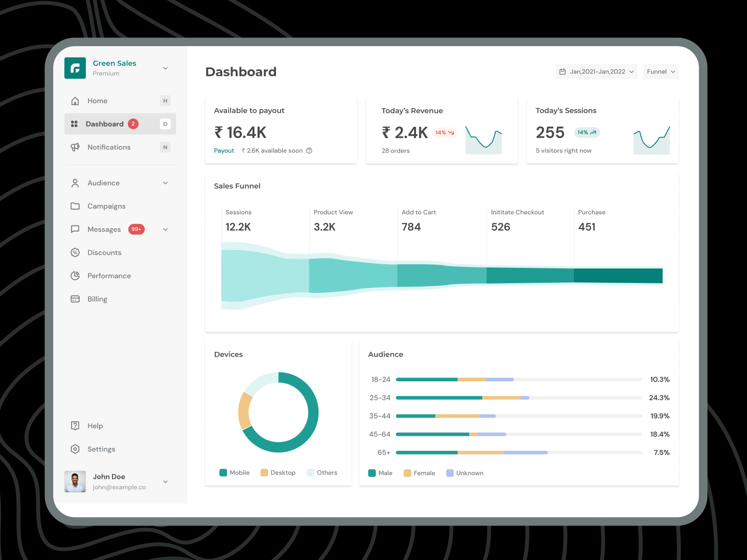Toggle the Mobile legend in Devices chart
Image resolution: width=747 pixels, height=560 pixels.
[x=234, y=473]
